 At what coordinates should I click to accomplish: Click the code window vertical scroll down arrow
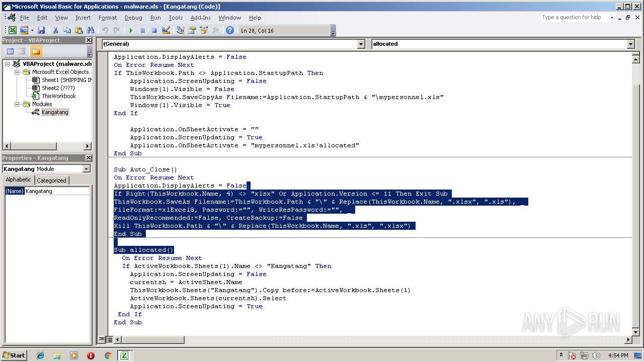click(635, 333)
